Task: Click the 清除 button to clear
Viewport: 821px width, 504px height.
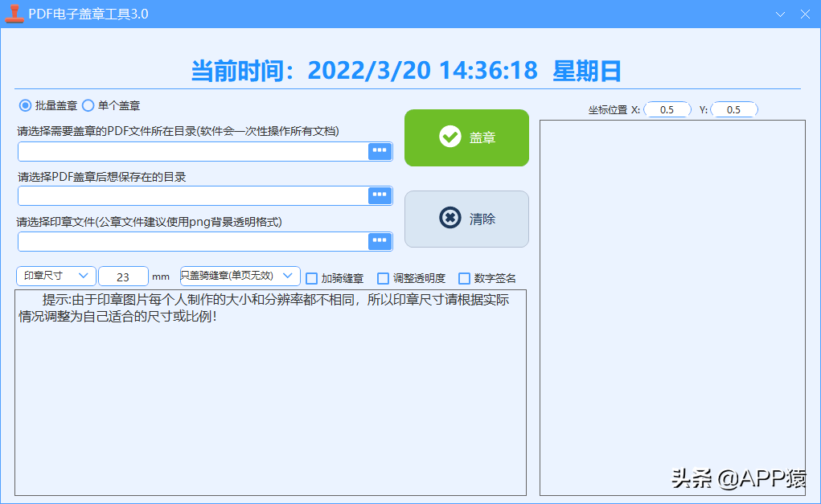Action: tap(467, 218)
